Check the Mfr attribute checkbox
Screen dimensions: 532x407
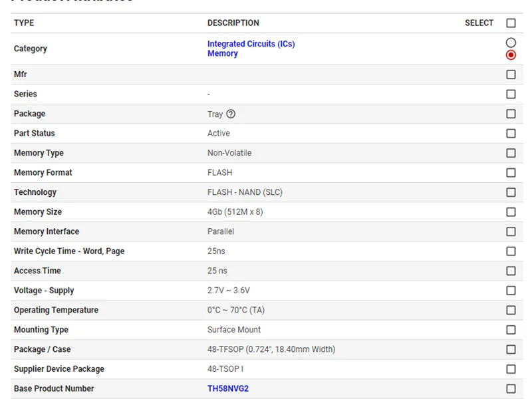click(x=511, y=74)
